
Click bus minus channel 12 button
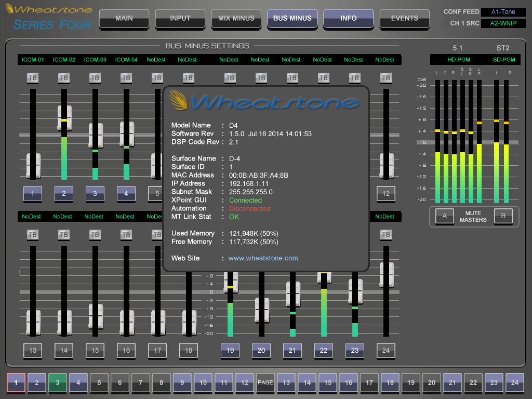pos(386,194)
